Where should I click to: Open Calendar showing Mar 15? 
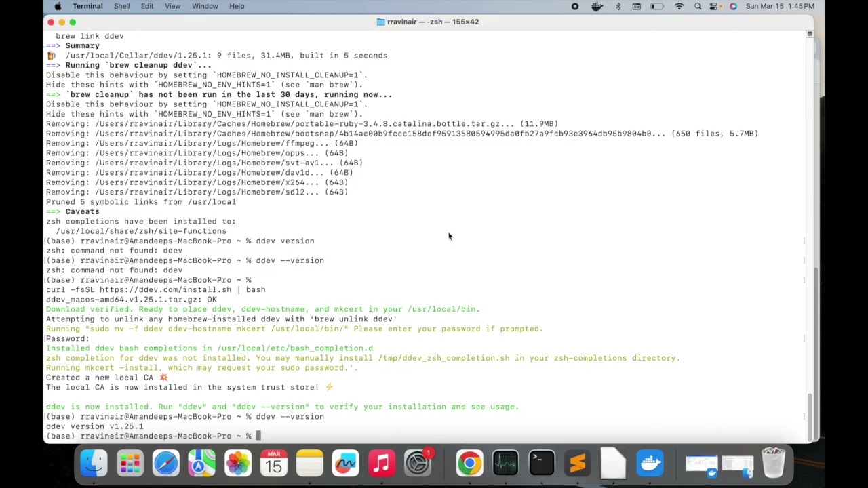coord(274,464)
